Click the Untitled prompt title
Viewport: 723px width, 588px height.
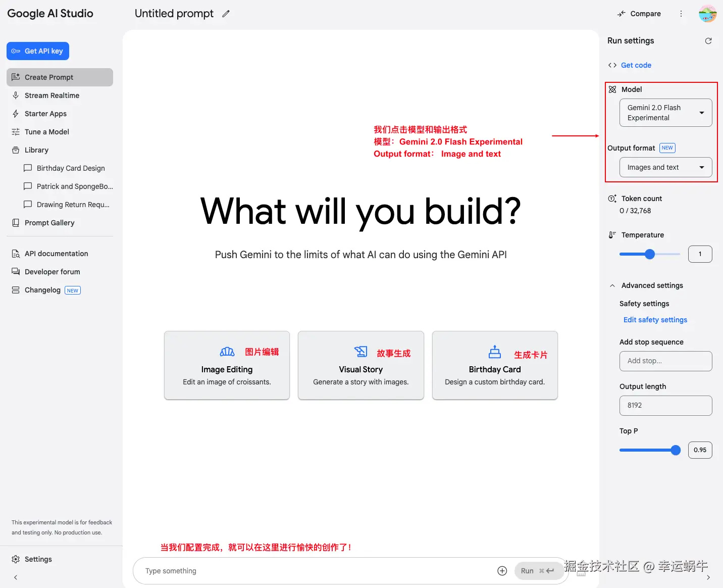tap(174, 14)
